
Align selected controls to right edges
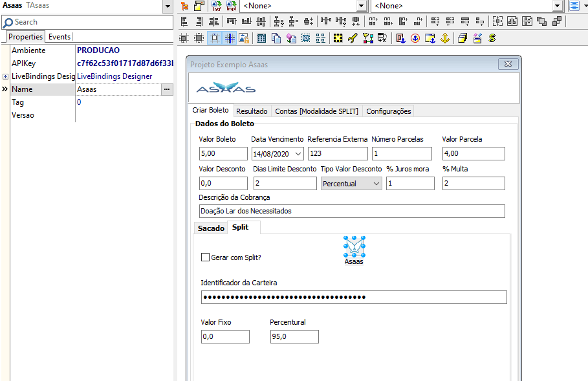point(199,21)
